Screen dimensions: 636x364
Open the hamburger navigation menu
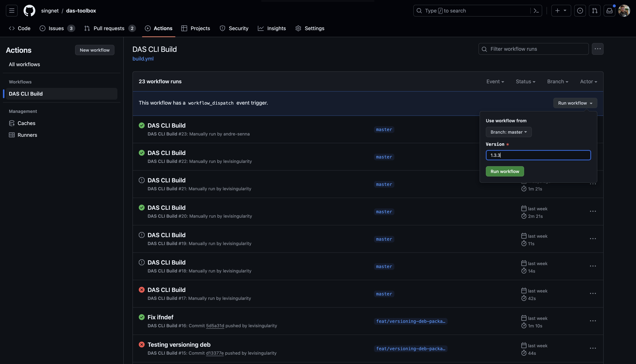(12, 11)
